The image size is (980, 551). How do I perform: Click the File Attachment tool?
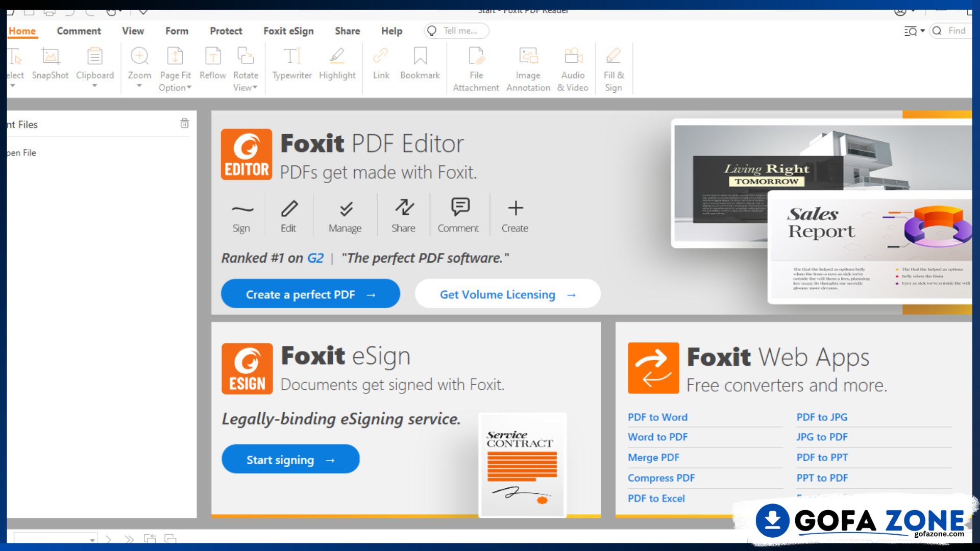[x=476, y=69]
